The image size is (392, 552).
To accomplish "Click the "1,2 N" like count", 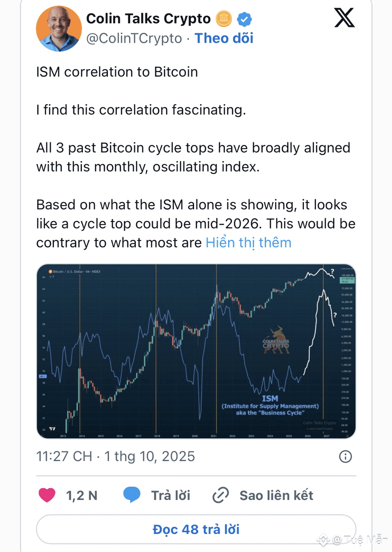I will [81, 496].
